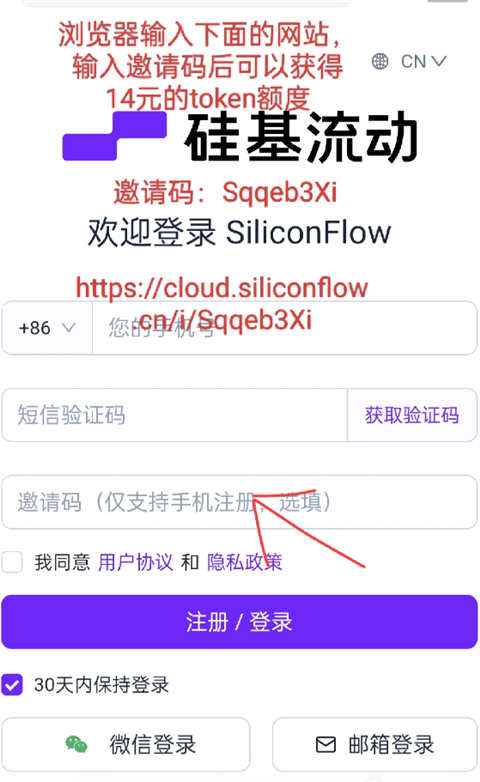This screenshot has width=480, height=782.
Task: Expand the CN language dropdown chevron
Action: 439,61
